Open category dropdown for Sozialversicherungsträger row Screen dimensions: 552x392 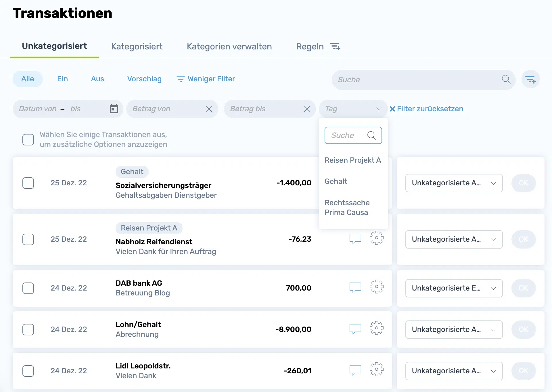(454, 183)
